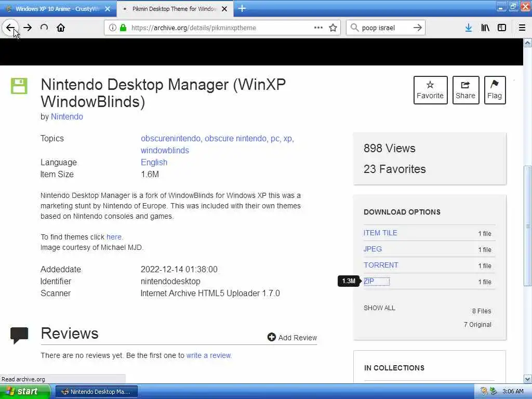Open the windowblinds topic link
The height and width of the screenshot is (399, 532).
(165, 150)
